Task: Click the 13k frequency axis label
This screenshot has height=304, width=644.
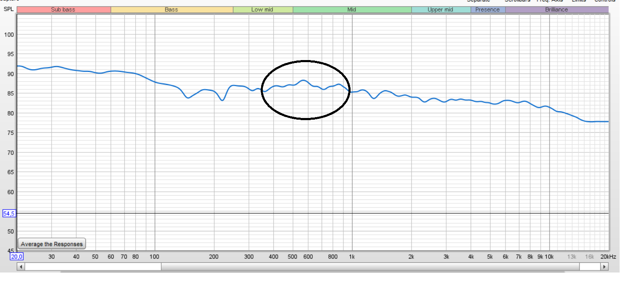Action: (572, 257)
